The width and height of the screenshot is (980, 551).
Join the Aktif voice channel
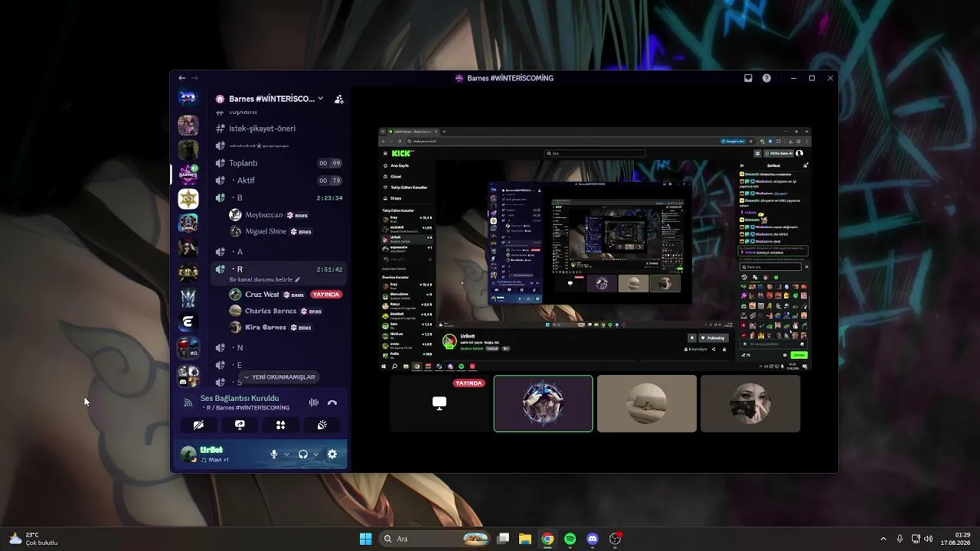tap(278, 181)
